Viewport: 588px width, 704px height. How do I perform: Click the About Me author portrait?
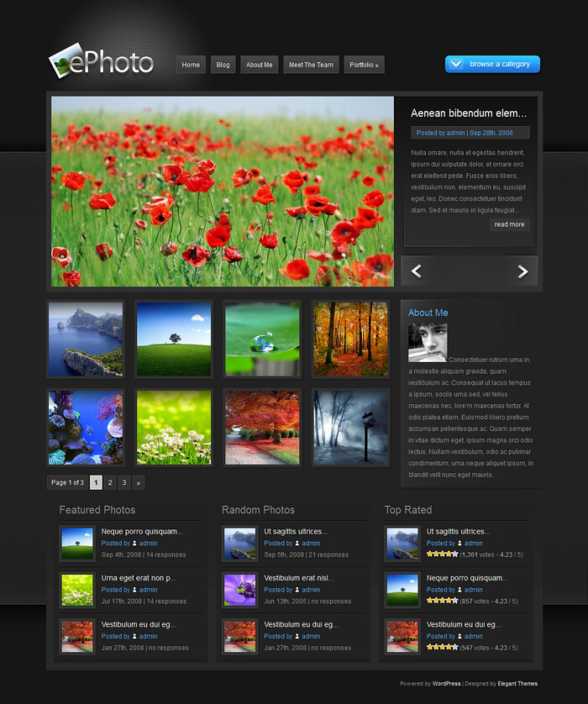click(x=428, y=343)
